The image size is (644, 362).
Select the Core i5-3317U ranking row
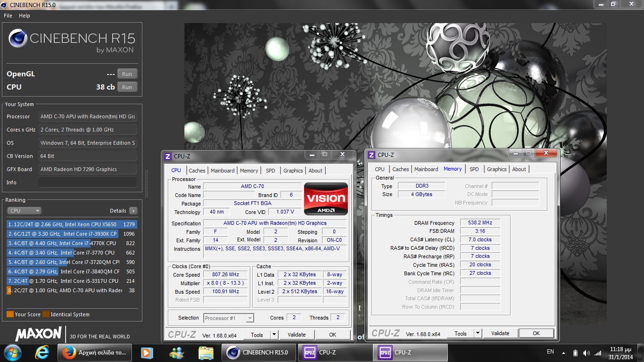pyautogui.click(x=72, y=281)
